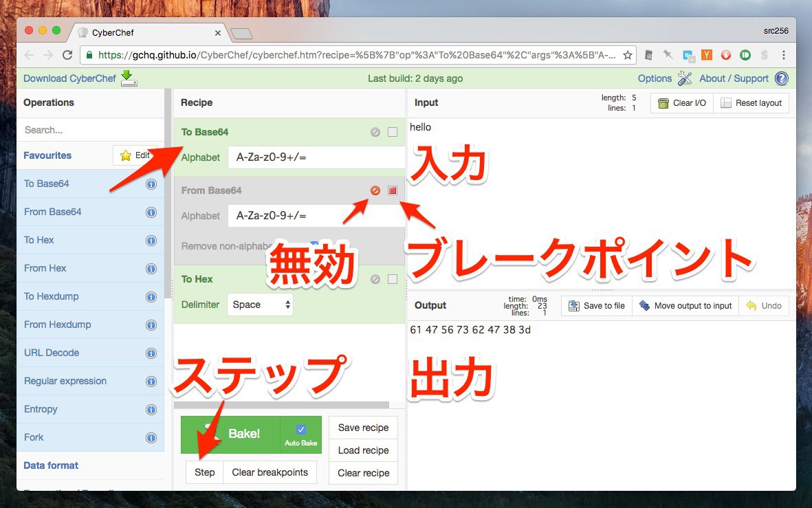Click the Operations list vertical scrollbar
The image size is (812, 508).
[x=168, y=194]
